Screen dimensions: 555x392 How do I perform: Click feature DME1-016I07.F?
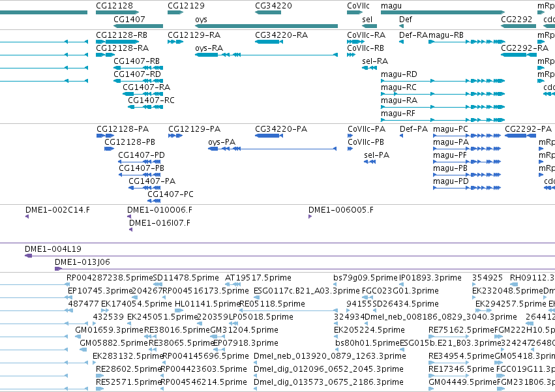click(160, 223)
